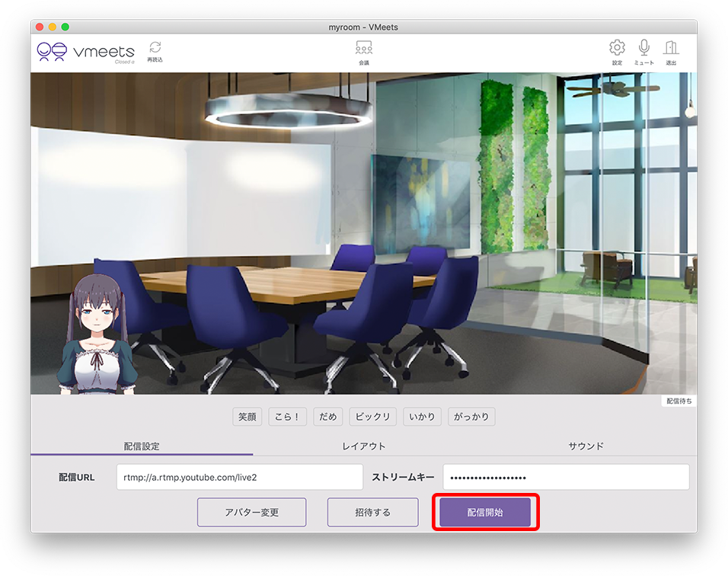728x576 pixels.
Task: Trigger the こら！ expression
Action: pyautogui.click(x=288, y=417)
